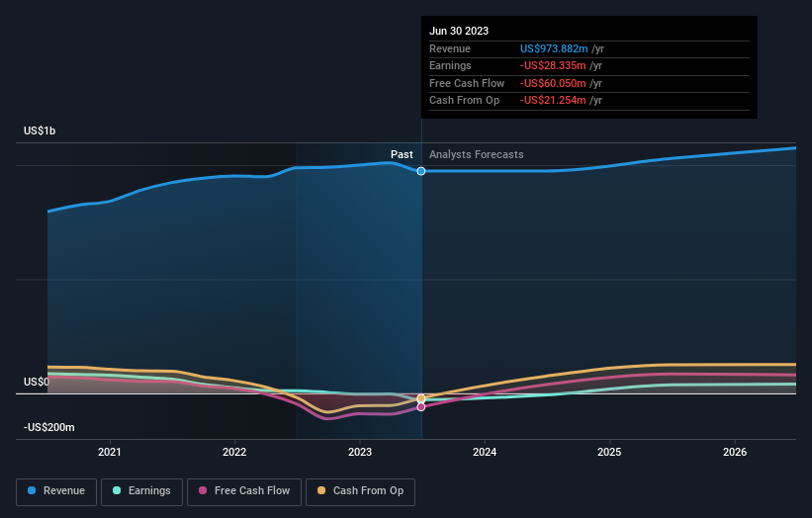812x518 pixels.
Task: Click the orange Cash From Op data point
Action: coord(421,398)
